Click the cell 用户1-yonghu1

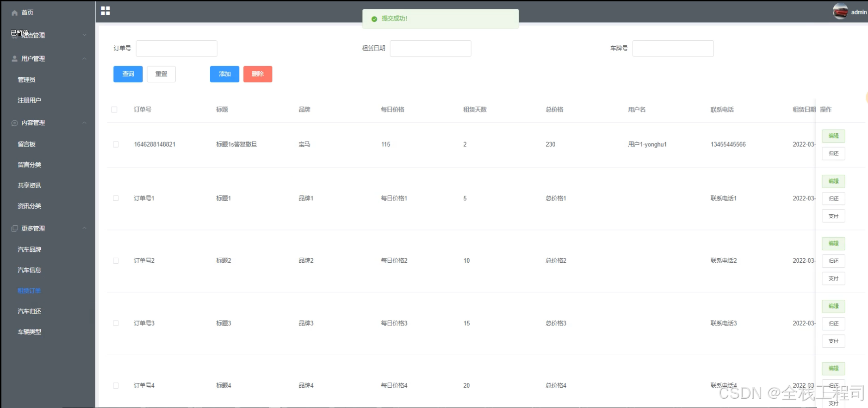(x=647, y=144)
